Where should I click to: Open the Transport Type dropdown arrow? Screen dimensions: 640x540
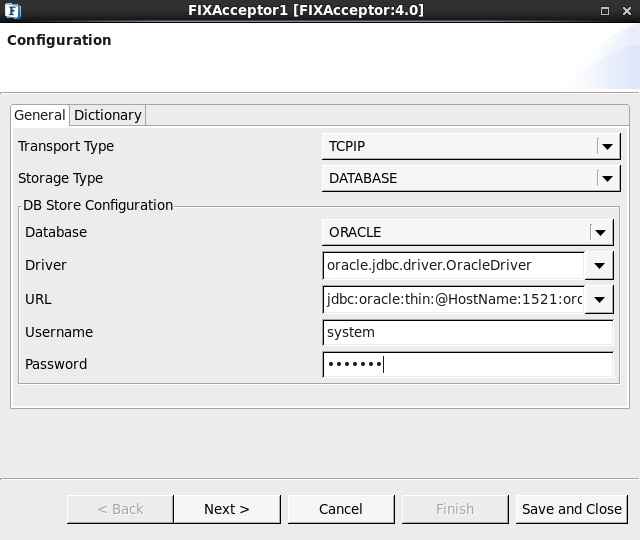click(x=607, y=146)
